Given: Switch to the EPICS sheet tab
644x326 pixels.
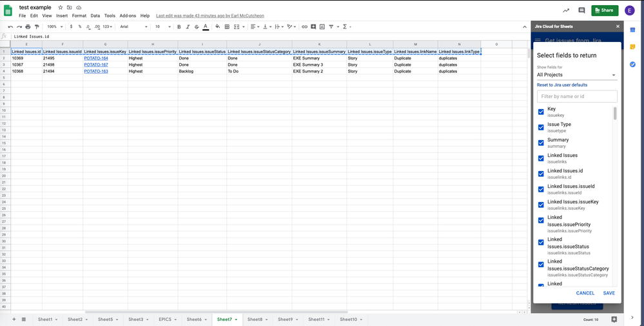Looking at the screenshot, I should 167,320.
